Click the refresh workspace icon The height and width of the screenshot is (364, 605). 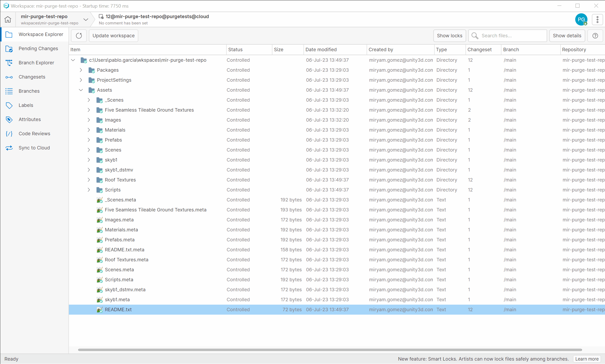click(x=79, y=35)
